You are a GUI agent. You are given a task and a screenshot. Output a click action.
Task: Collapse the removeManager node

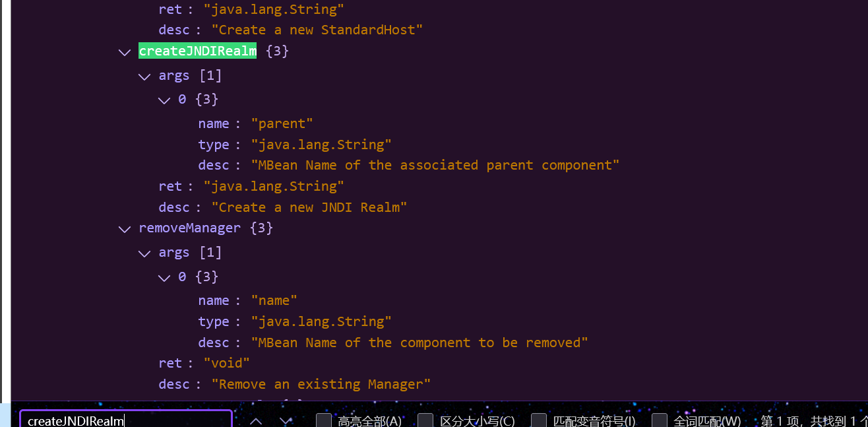[x=125, y=229]
